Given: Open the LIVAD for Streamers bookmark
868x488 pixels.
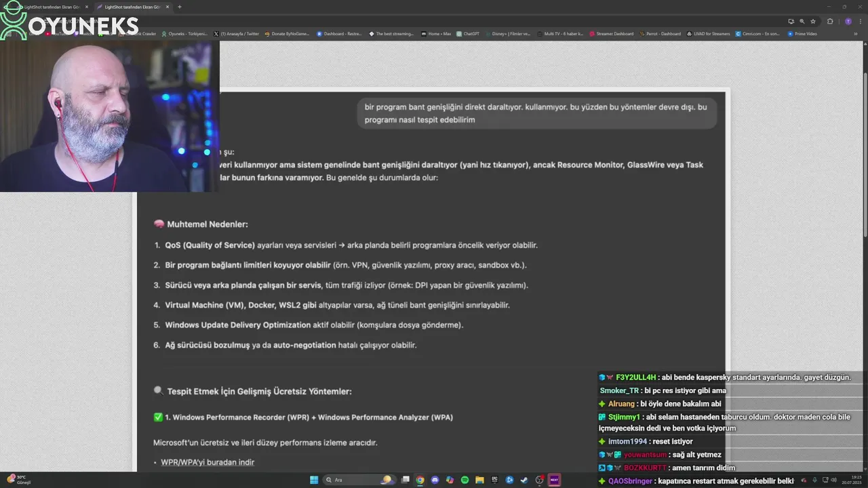Looking at the screenshot, I should 708,34.
